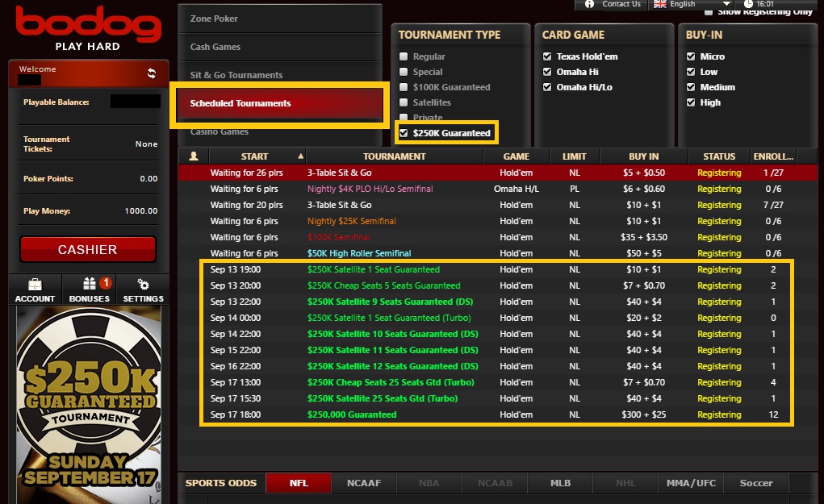Select Scheduled Tournaments menu item
Screen dimensions: 824x504
coord(279,103)
